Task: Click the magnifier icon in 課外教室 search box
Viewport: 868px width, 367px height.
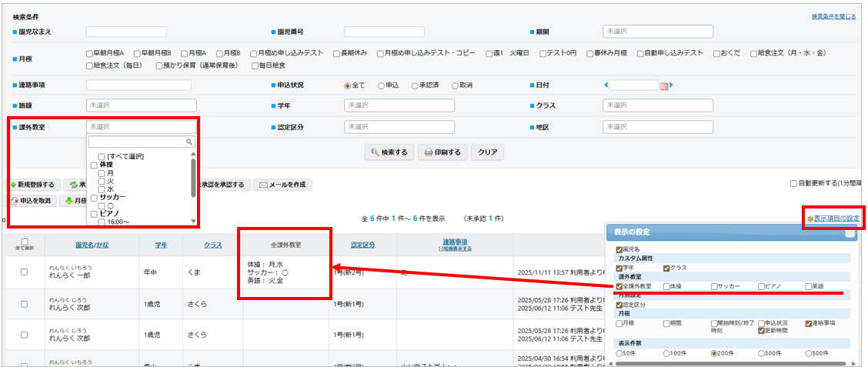Action: [189, 142]
